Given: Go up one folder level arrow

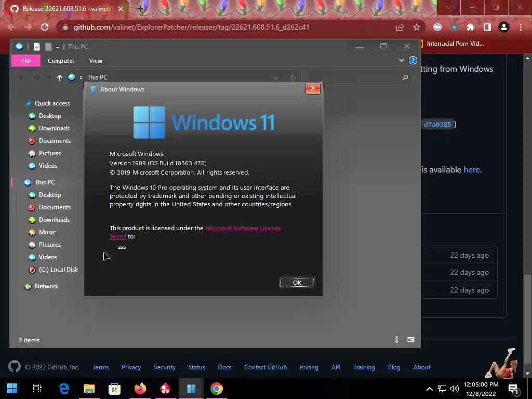Looking at the screenshot, I should click(60, 78).
